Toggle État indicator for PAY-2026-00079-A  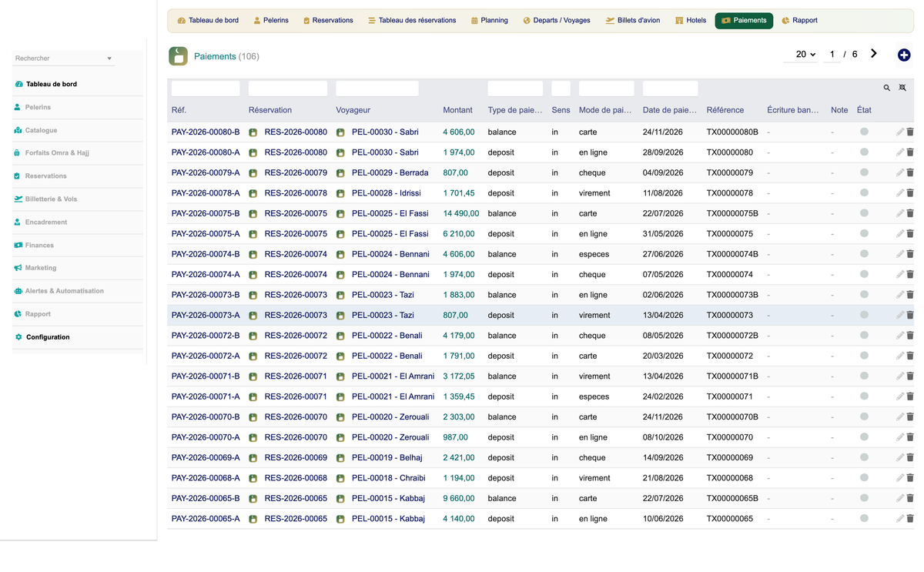(x=865, y=172)
